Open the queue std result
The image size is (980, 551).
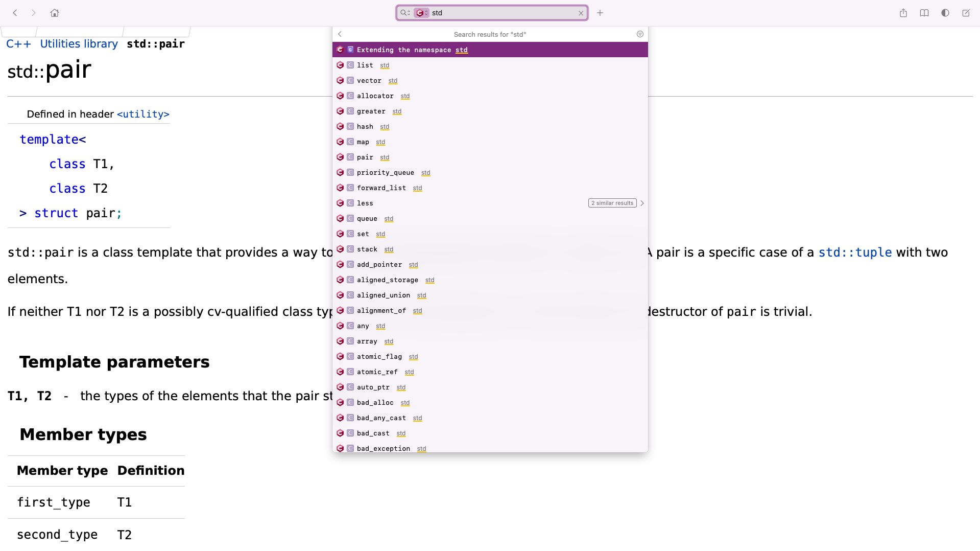coord(490,218)
